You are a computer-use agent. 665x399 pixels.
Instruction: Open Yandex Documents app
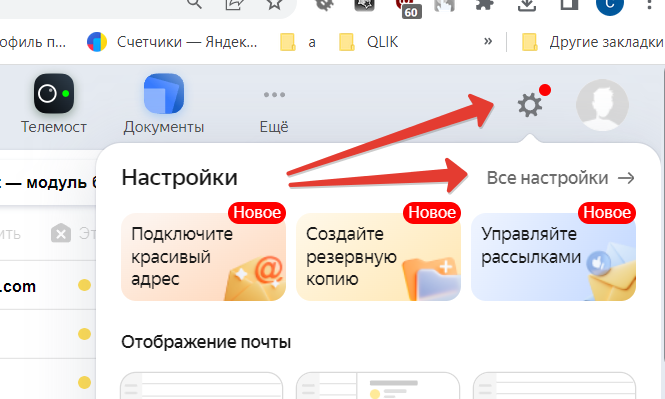(x=164, y=104)
